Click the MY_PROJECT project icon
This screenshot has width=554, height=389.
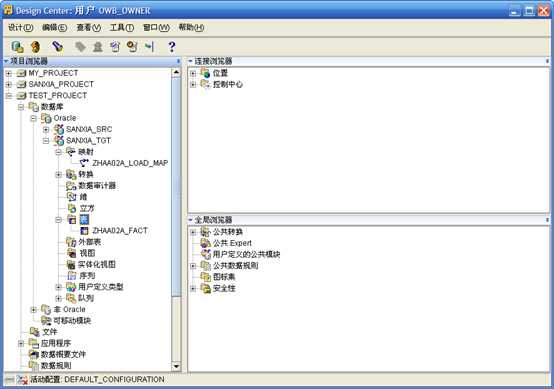point(22,73)
